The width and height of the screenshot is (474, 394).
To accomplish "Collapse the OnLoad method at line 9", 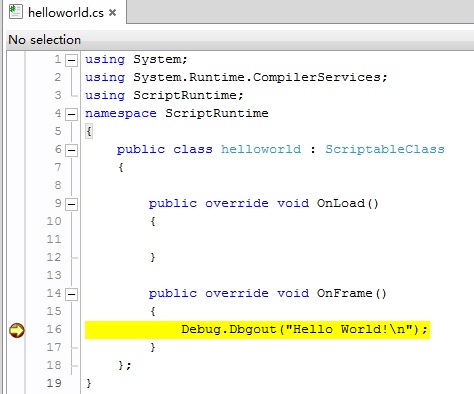I will (x=71, y=204).
